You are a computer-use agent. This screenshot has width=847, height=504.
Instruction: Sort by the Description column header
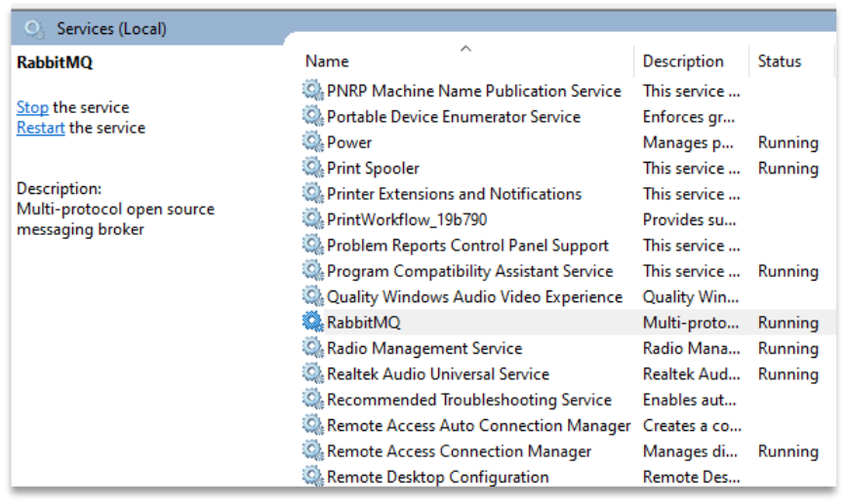point(683,61)
